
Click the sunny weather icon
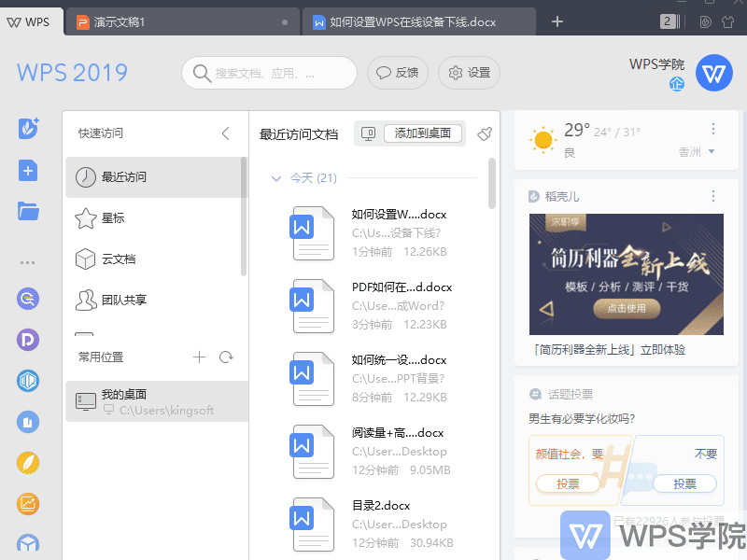click(x=543, y=141)
